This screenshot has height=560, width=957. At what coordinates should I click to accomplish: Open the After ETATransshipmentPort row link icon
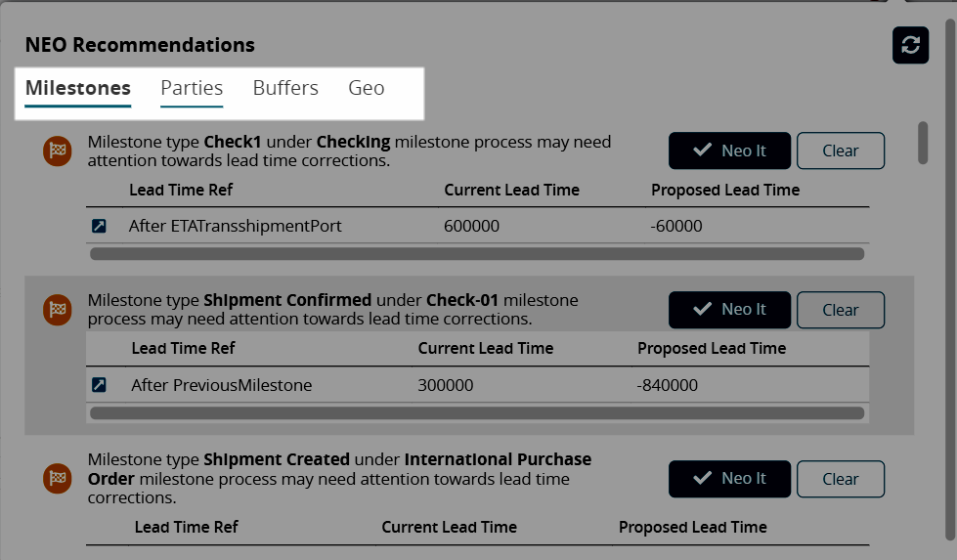tap(99, 227)
